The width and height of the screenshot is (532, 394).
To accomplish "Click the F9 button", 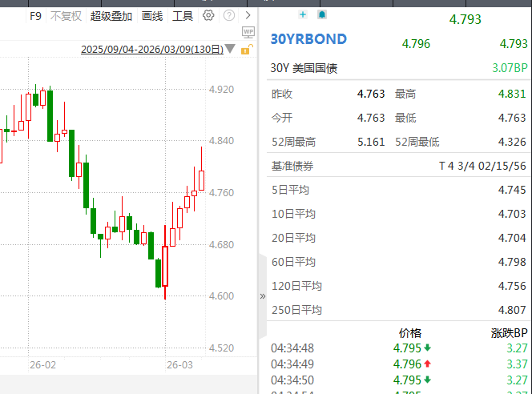I will point(35,15).
